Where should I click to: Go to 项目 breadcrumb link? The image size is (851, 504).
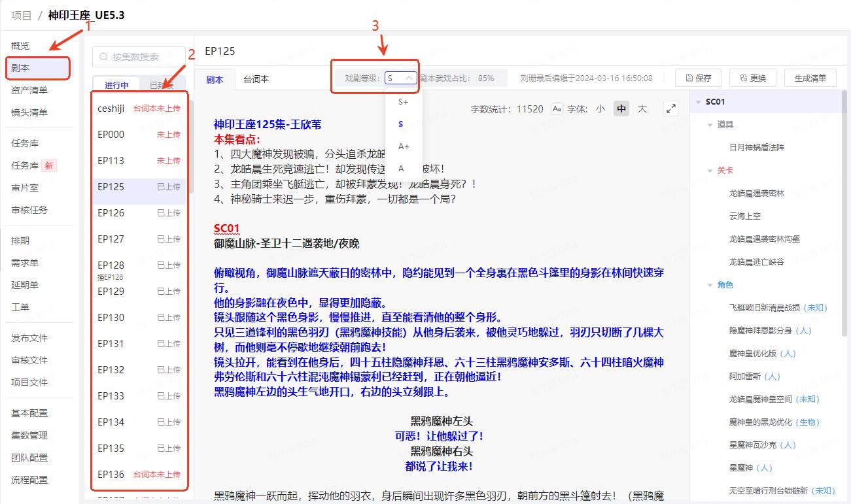tap(22, 15)
